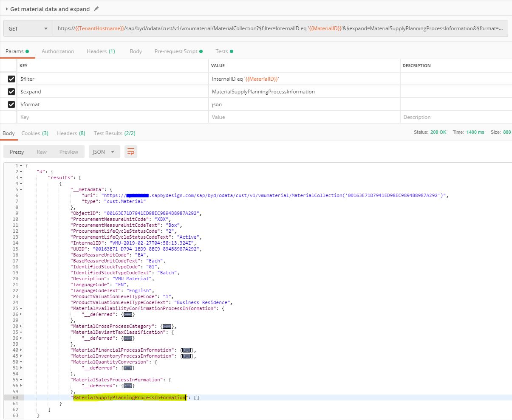Screen dimensions: 512x420
Task: Disable the $format parameter checkbox
Action: tap(11, 104)
